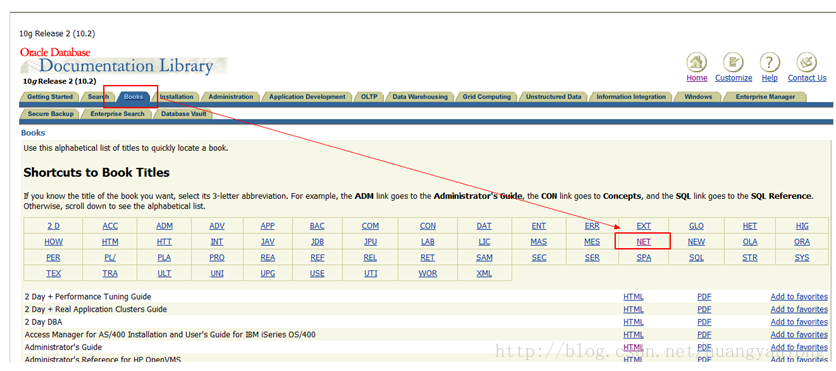Open the Installation tab
This screenshot has height=371, width=836.
176,97
